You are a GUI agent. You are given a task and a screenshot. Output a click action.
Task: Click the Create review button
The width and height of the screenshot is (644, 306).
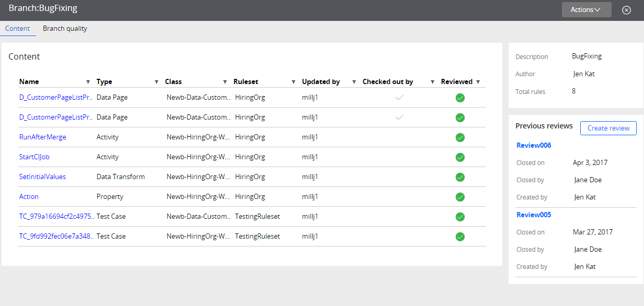click(608, 128)
